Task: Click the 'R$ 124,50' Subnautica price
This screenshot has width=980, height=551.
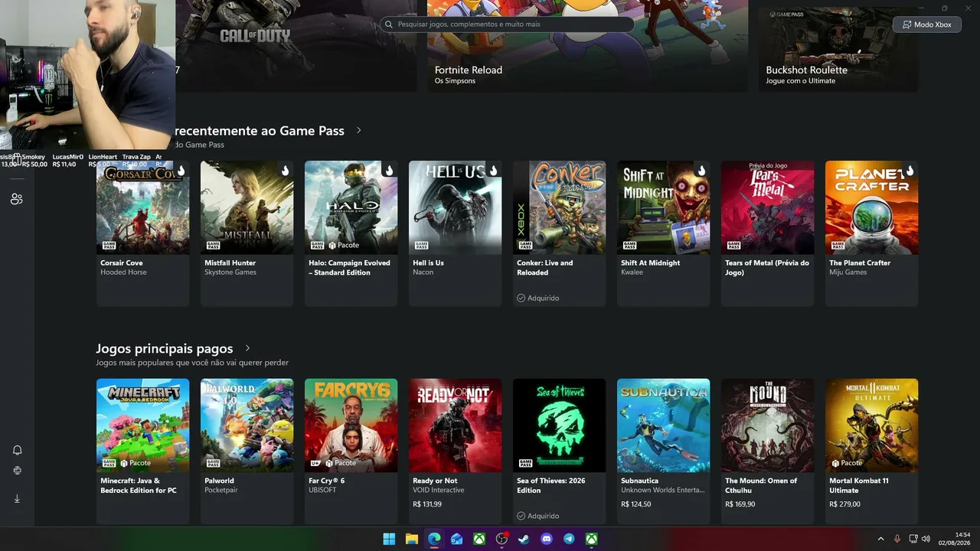Action: 636,504
